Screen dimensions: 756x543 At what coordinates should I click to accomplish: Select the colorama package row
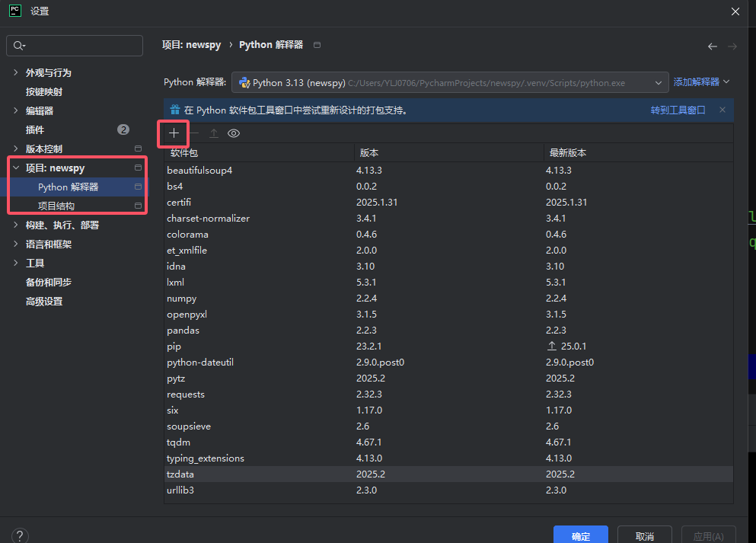point(449,234)
